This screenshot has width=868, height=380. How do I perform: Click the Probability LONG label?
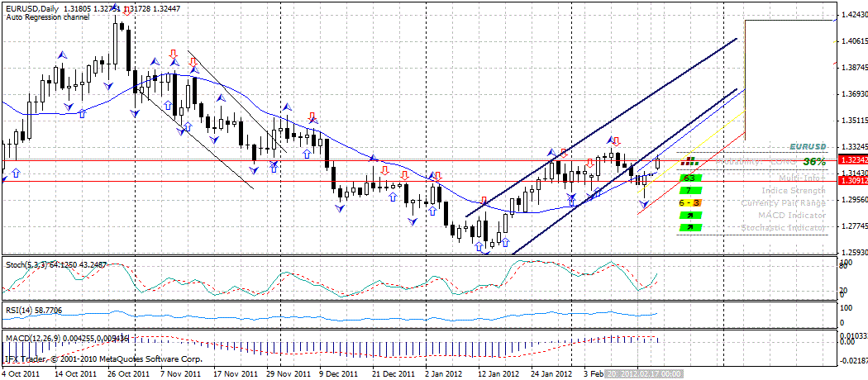pos(758,162)
